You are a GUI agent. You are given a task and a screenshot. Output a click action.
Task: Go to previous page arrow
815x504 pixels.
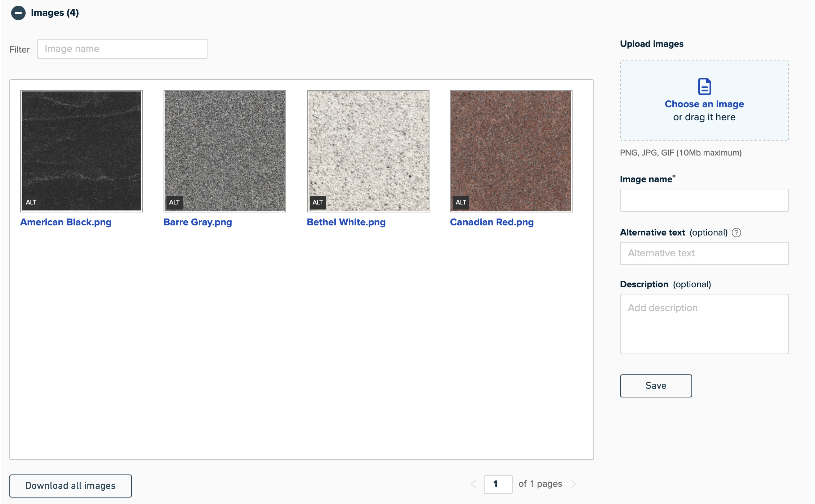[473, 484]
